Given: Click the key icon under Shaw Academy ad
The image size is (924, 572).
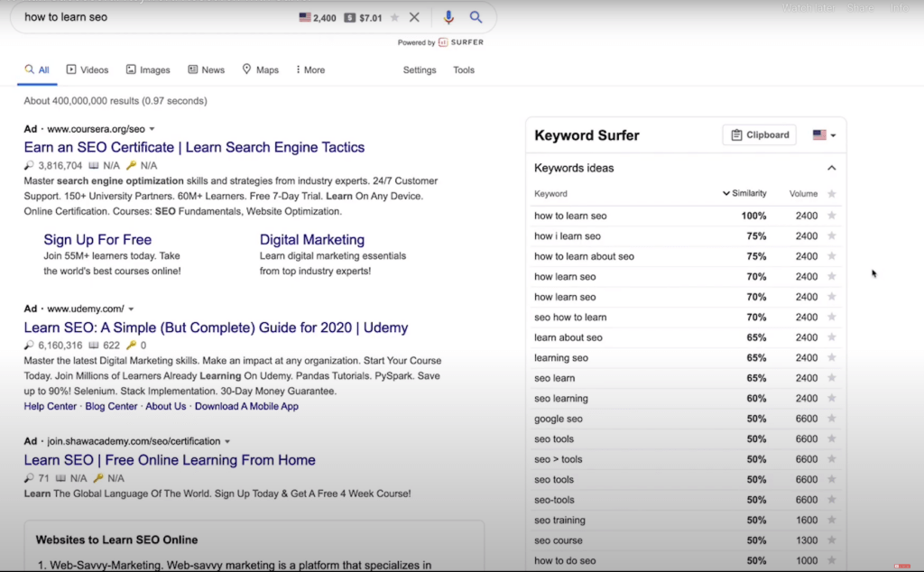Looking at the screenshot, I should pos(97,478).
